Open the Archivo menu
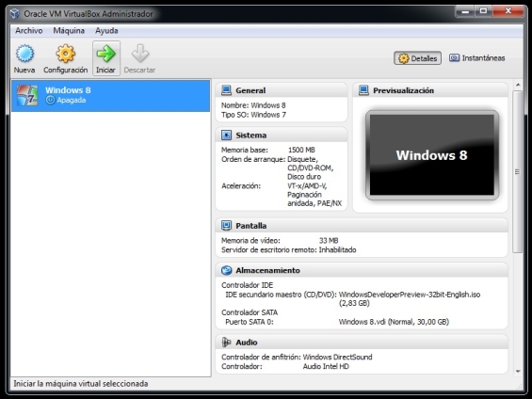The width and height of the screenshot is (532, 399). pos(29,30)
